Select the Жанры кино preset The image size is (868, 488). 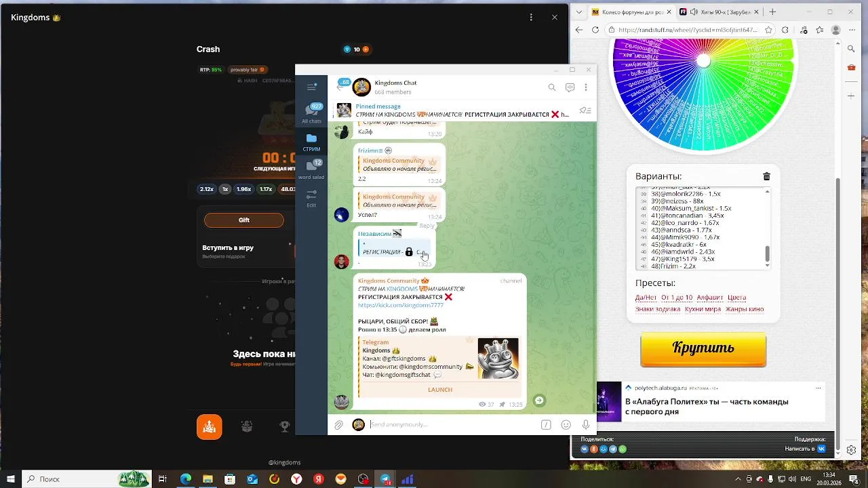pos(745,309)
